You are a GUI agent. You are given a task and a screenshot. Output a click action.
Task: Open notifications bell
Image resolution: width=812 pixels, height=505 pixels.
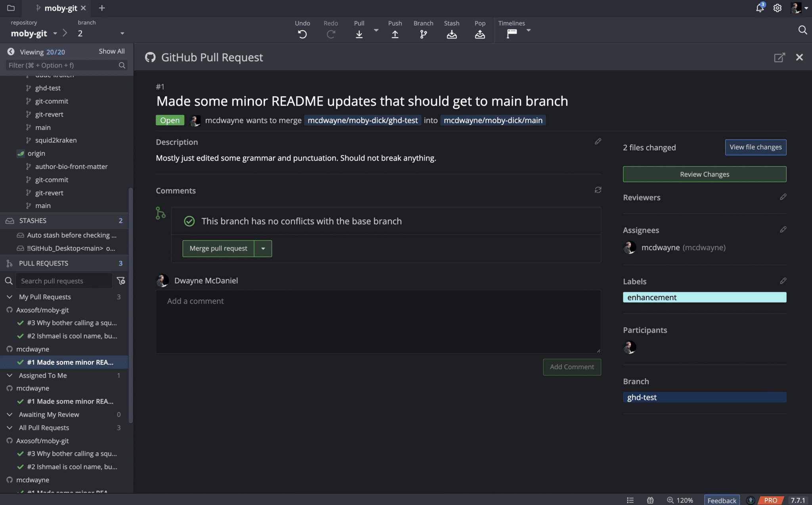coord(760,8)
